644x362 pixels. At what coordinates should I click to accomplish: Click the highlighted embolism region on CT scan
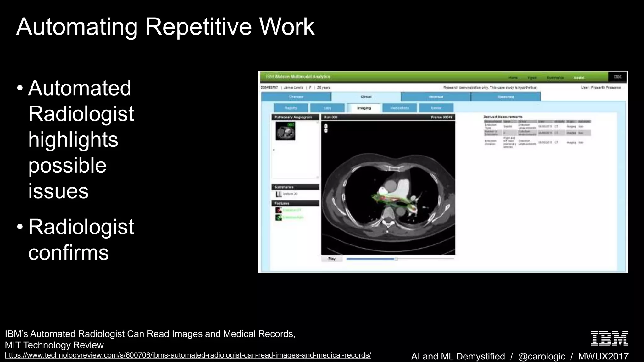click(x=395, y=203)
